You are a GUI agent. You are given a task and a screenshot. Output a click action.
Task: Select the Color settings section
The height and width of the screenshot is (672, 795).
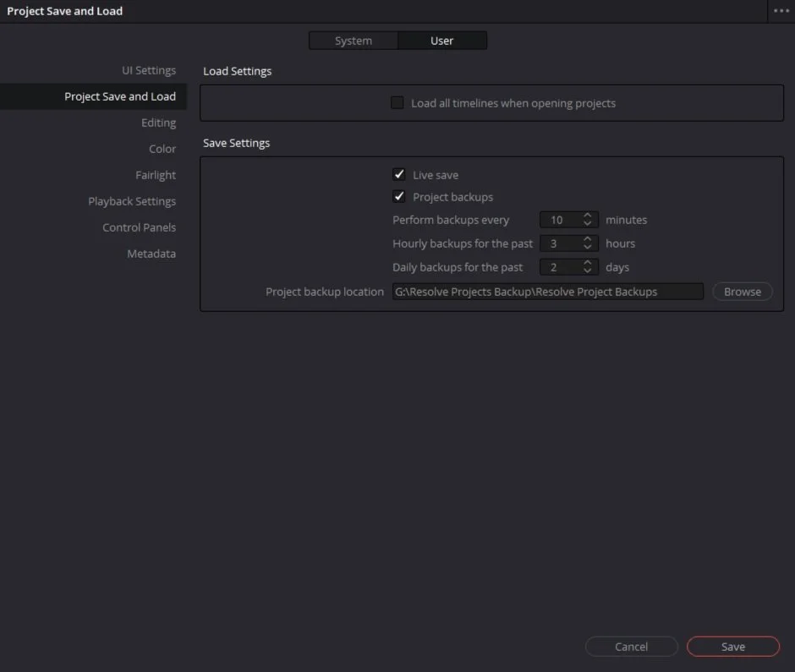pyautogui.click(x=162, y=148)
